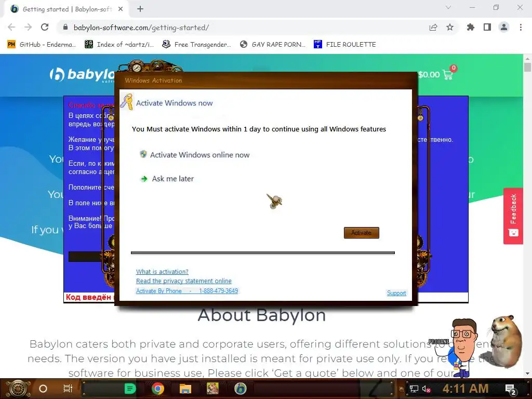Open the Support link in dialog

(x=396, y=293)
